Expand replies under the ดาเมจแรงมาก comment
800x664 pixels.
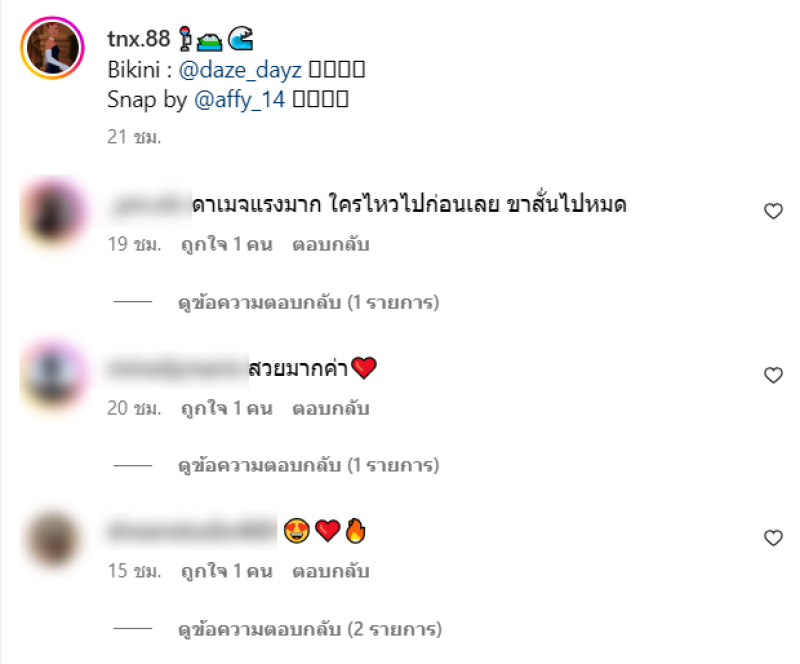308,302
